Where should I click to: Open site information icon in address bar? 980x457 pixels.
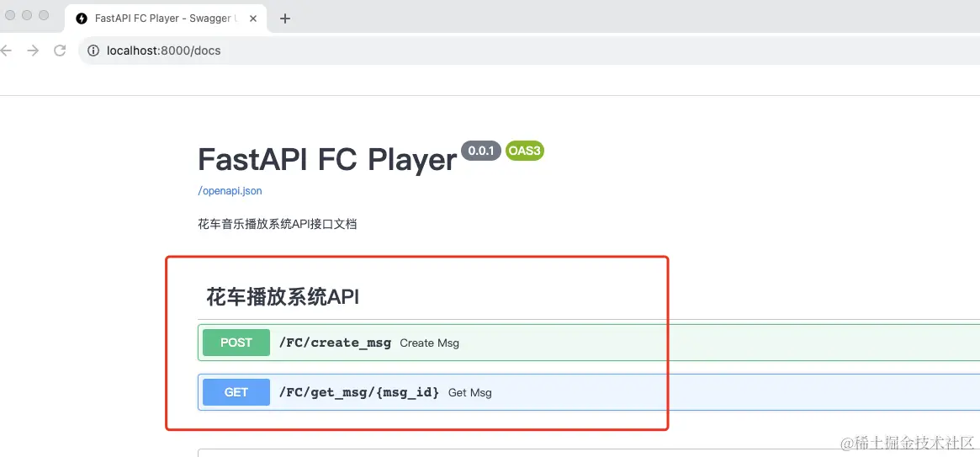(x=93, y=50)
